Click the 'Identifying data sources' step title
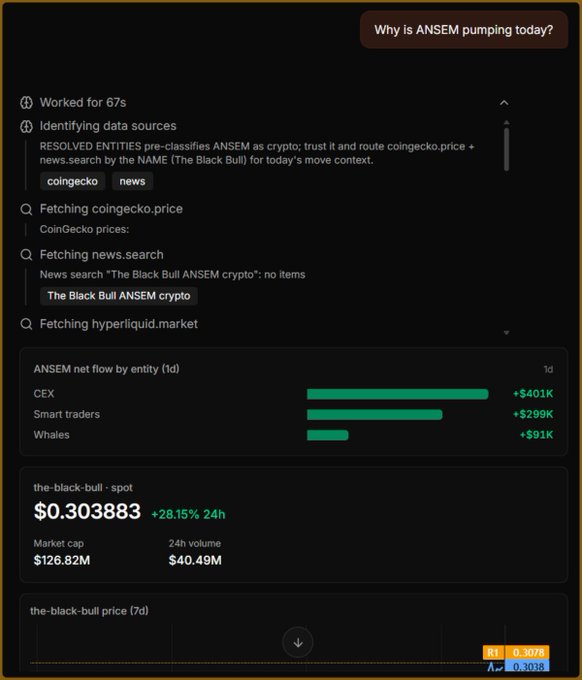 [108, 126]
